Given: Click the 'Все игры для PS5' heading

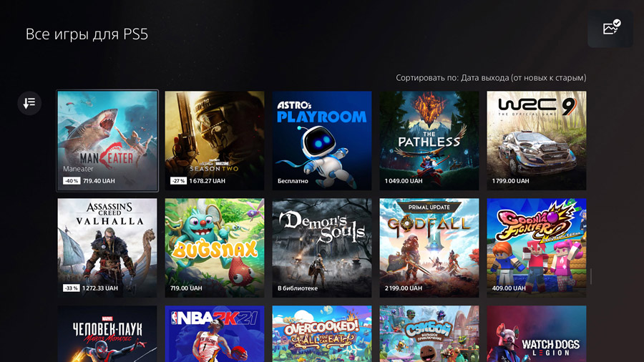Looking at the screenshot, I should (x=87, y=34).
